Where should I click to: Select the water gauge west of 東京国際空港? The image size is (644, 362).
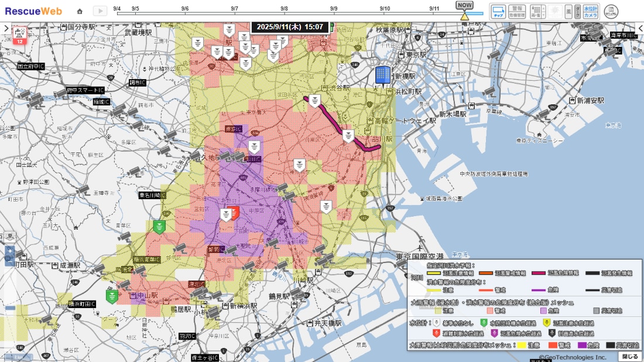point(326,206)
